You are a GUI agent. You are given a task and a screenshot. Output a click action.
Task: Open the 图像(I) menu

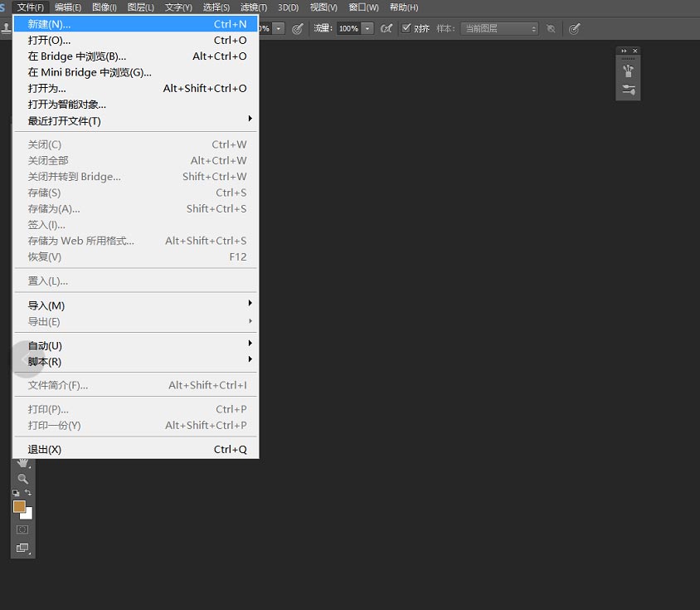(x=105, y=7)
